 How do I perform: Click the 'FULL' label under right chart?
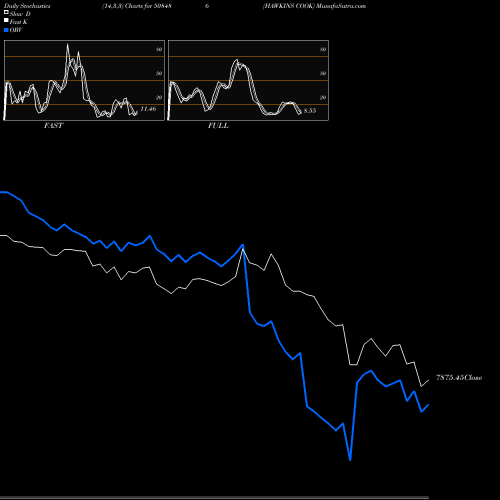tap(218, 126)
